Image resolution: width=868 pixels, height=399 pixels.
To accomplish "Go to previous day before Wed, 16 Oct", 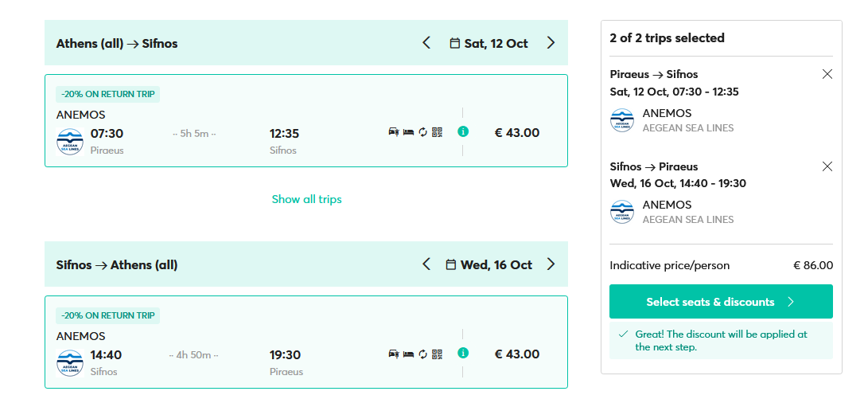I will 426,264.
